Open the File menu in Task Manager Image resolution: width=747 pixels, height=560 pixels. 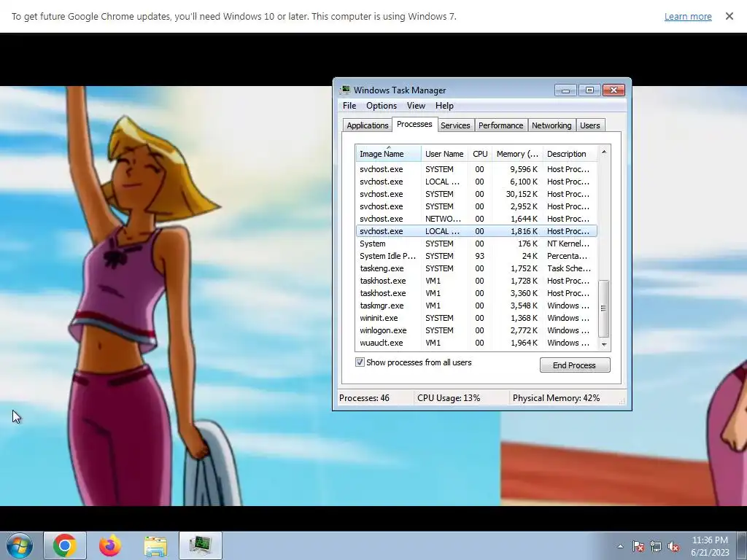[x=349, y=106]
